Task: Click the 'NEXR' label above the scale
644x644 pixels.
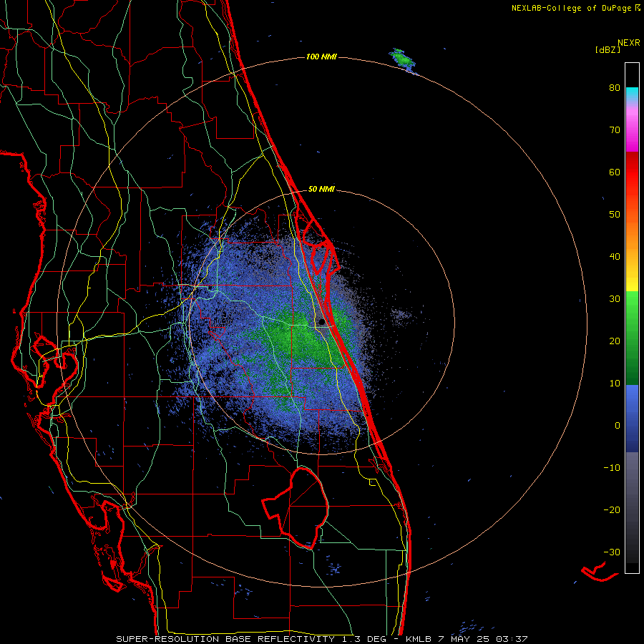Action: (x=629, y=43)
